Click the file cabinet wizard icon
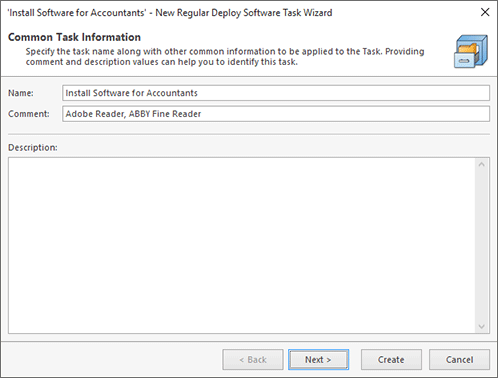This screenshot has width=498, height=378. (471, 51)
